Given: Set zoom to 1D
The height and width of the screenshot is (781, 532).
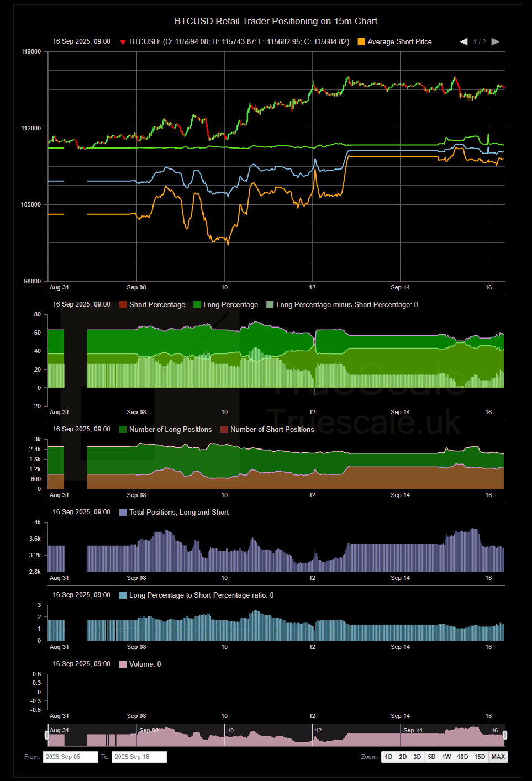Looking at the screenshot, I should pos(388,757).
